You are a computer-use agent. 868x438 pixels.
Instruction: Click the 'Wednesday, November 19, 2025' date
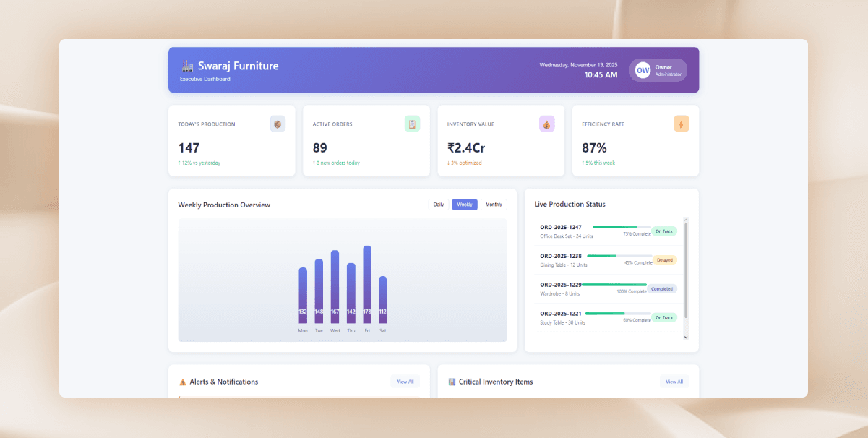click(578, 64)
